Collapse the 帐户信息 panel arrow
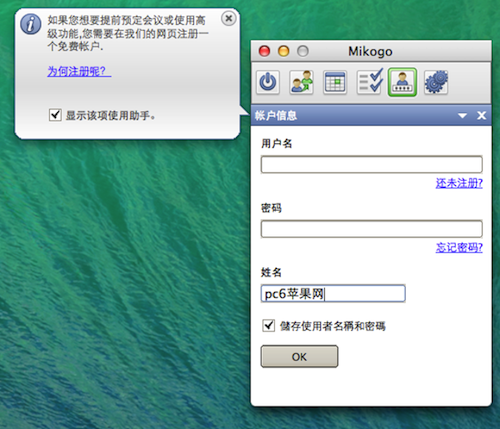The height and width of the screenshot is (429, 500). click(x=462, y=116)
